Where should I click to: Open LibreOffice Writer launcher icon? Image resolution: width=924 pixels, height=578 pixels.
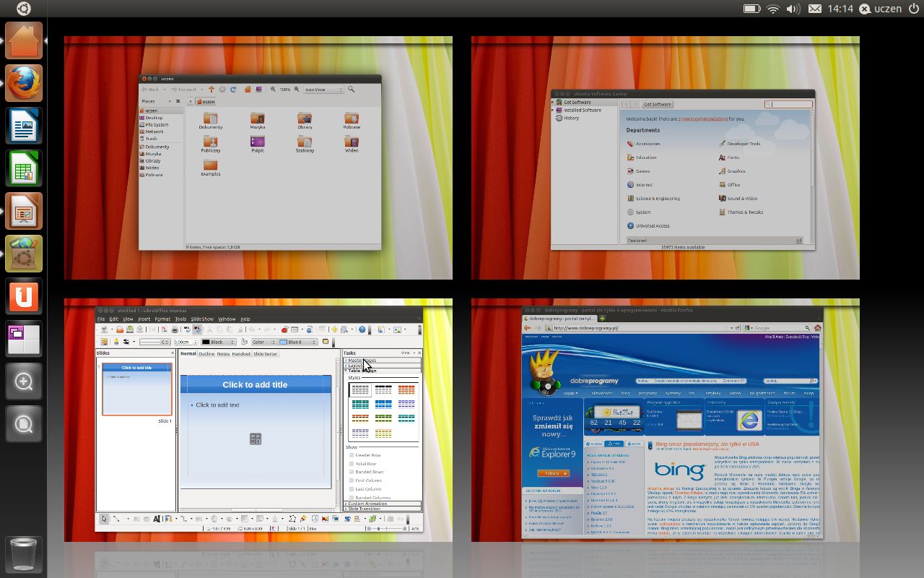tap(24, 126)
